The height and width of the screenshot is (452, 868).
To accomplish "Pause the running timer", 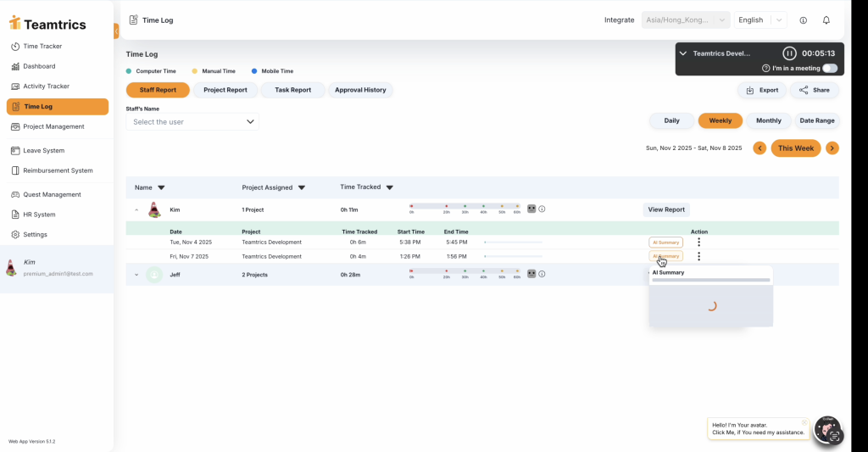I will [789, 53].
